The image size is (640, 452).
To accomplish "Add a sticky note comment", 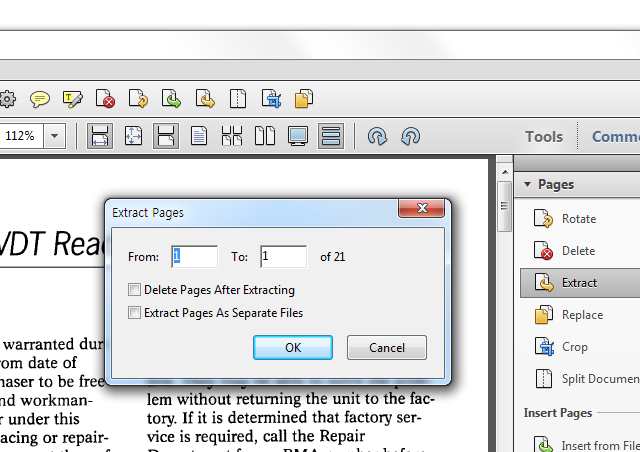I will 40,99.
